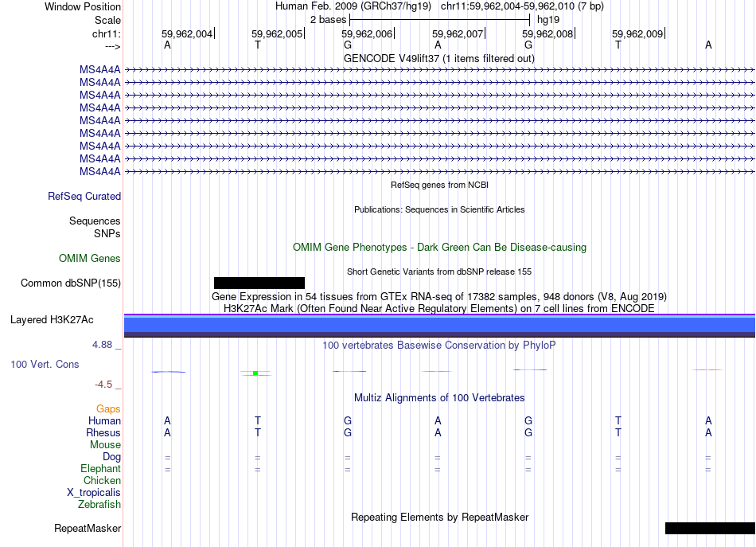Click the 59,962,008 ruler position

pyautogui.click(x=548, y=33)
